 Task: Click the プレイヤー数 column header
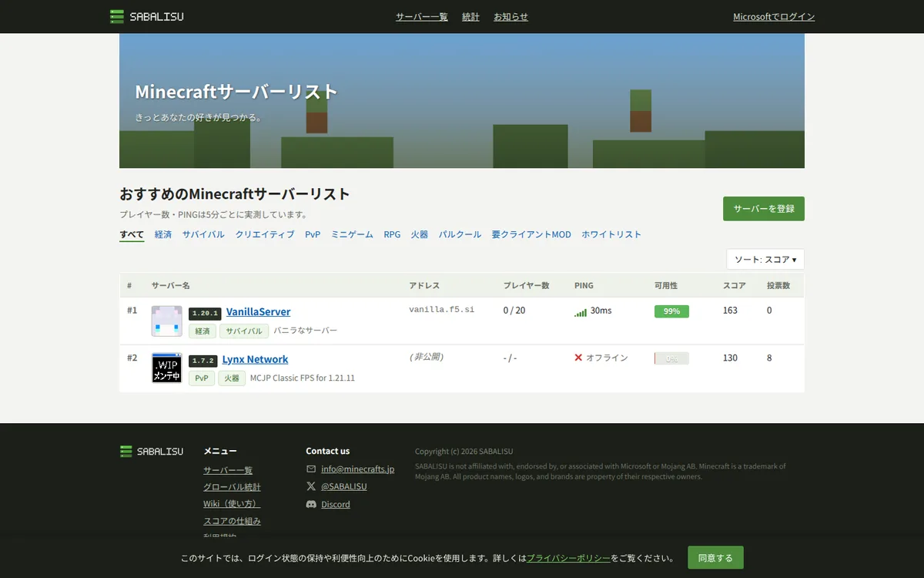point(527,285)
